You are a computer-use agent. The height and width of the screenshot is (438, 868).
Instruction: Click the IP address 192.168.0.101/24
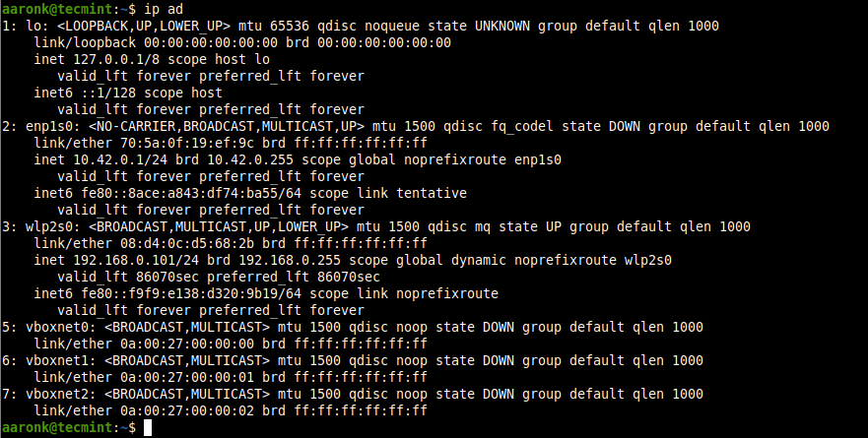point(136,260)
